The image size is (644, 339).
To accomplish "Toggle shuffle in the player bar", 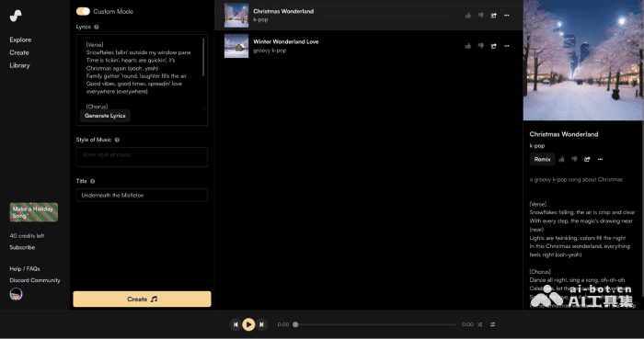I will point(479,324).
